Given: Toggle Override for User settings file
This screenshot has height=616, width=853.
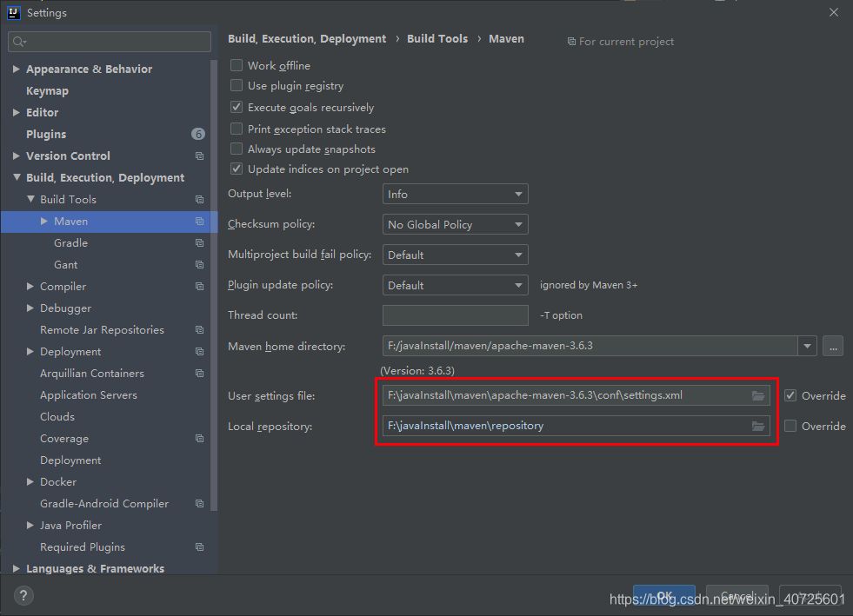Looking at the screenshot, I should point(790,396).
